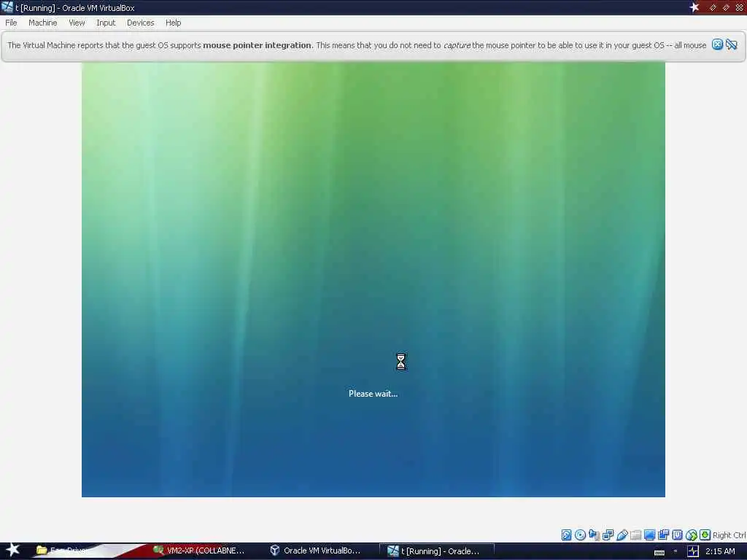Click the star start button on taskbar

[x=12, y=550]
